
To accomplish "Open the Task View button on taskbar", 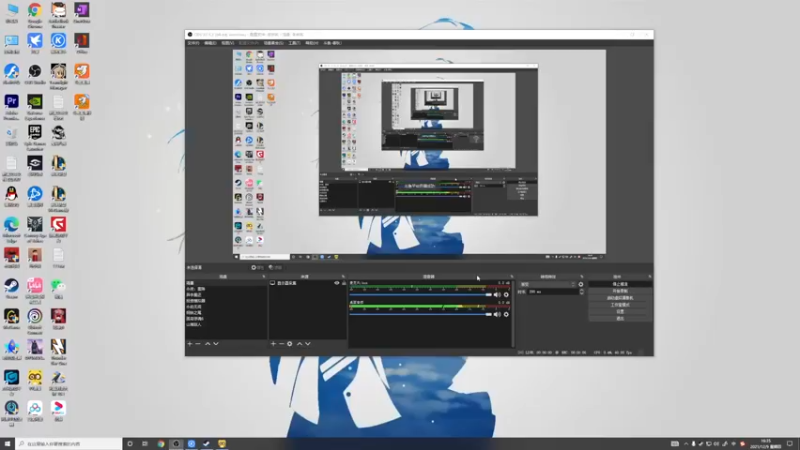I will click(145, 444).
